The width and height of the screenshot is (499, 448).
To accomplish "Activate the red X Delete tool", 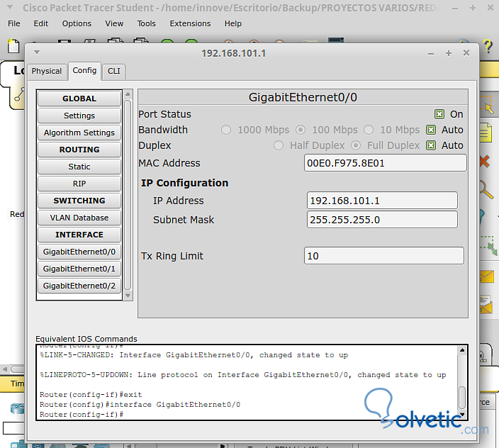I will pos(485,162).
